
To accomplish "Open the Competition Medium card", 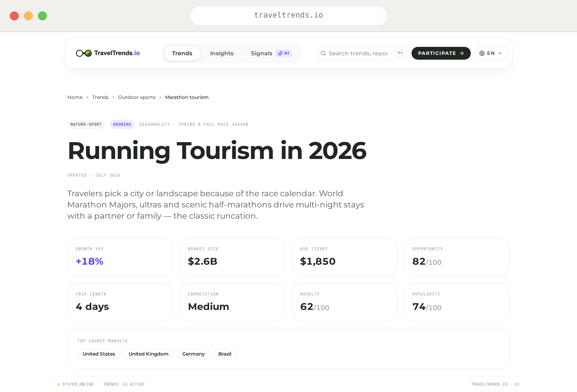I will pyautogui.click(x=232, y=302).
